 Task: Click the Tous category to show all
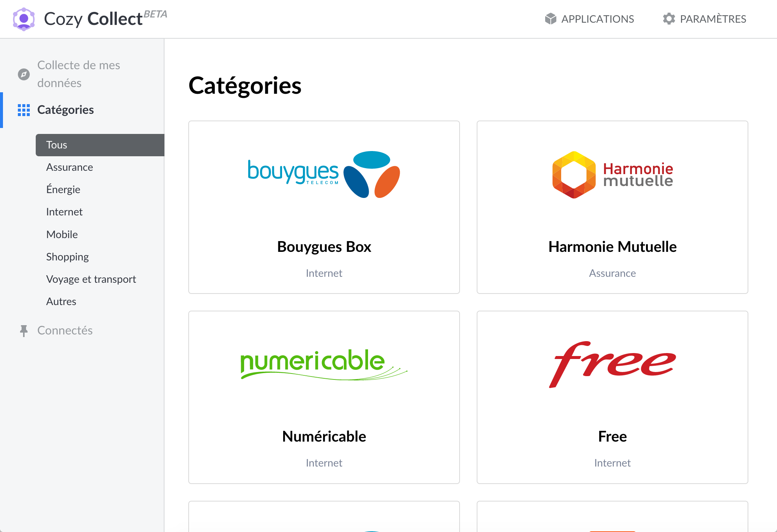(100, 145)
